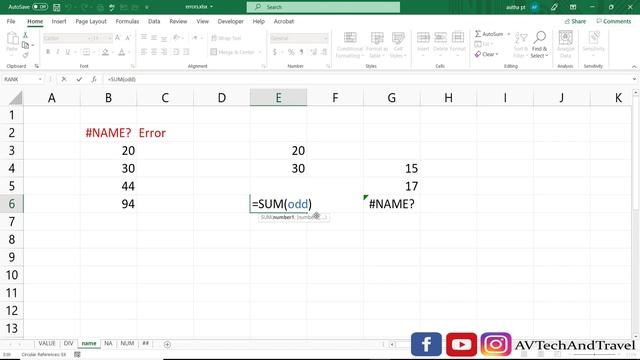Image resolution: width=640 pixels, height=360 pixels.
Task: Open the Number Format dropdown
Action: [x=325, y=38]
